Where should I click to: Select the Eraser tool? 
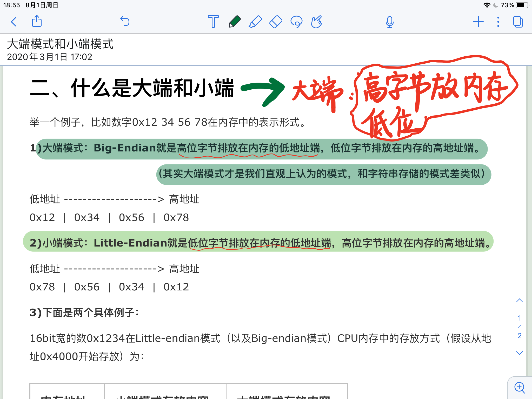point(276,22)
